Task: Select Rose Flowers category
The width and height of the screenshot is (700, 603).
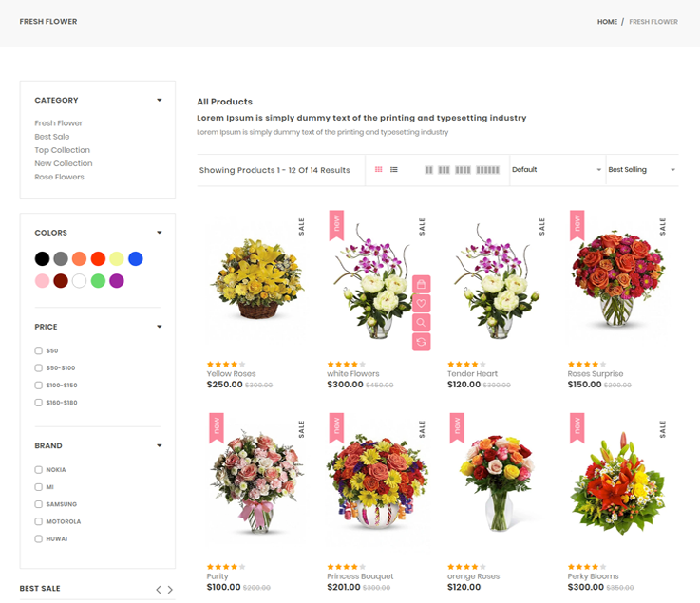Action: (x=59, y=177)
